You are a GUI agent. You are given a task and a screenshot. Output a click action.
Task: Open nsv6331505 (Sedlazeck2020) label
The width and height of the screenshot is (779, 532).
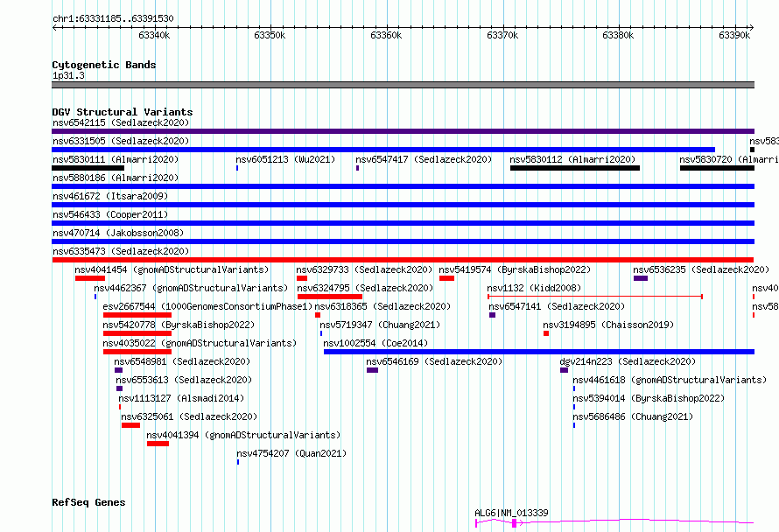point(121,141)
